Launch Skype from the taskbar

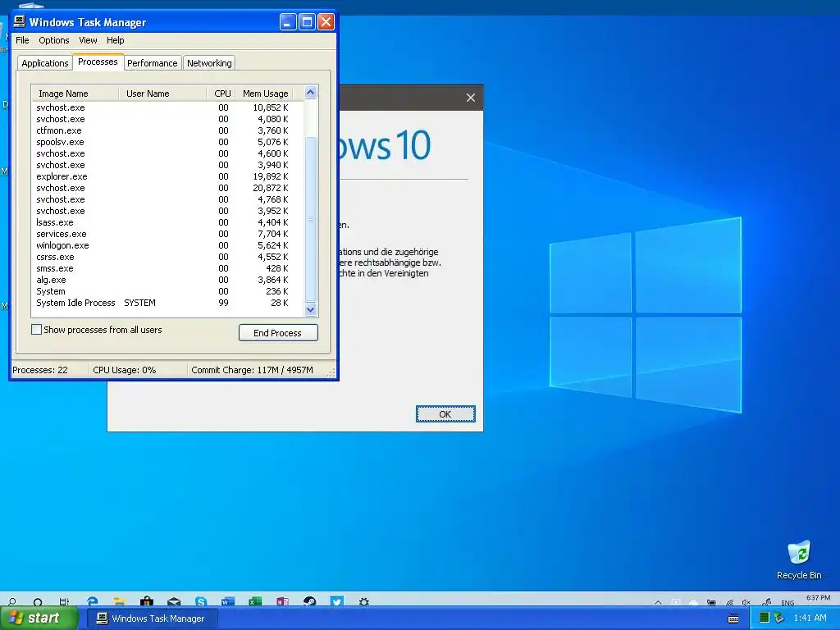(201, 601)
